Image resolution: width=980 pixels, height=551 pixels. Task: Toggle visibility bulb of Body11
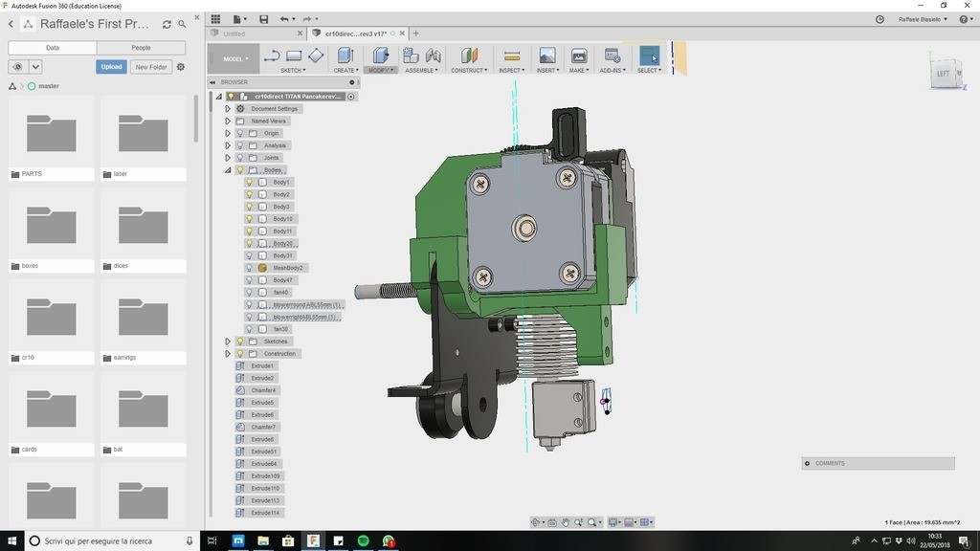(x=250, y=231)
